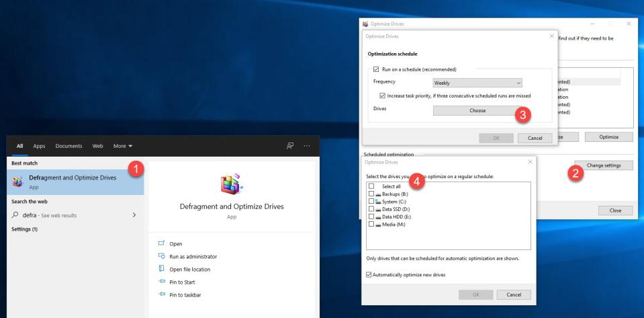Click the large Defragment and Optimize Drives app icon
The width and height of the screenshot is (644, 318).
232,184
